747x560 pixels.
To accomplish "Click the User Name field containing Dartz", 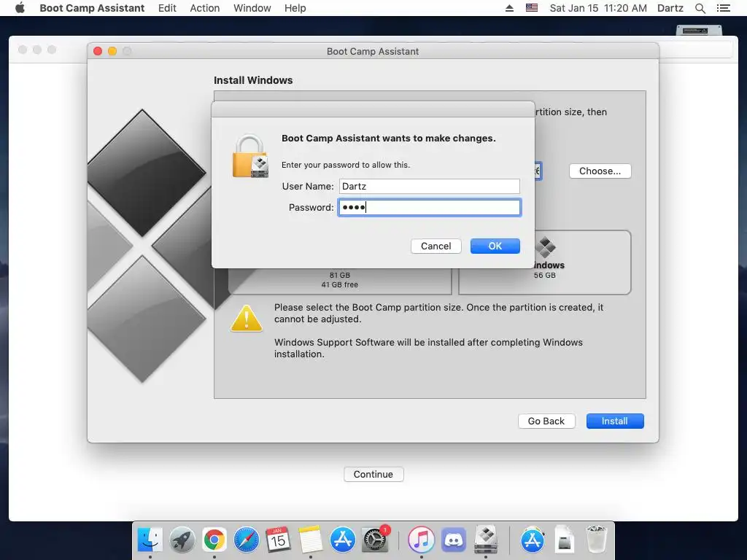I will click(429, 186).
